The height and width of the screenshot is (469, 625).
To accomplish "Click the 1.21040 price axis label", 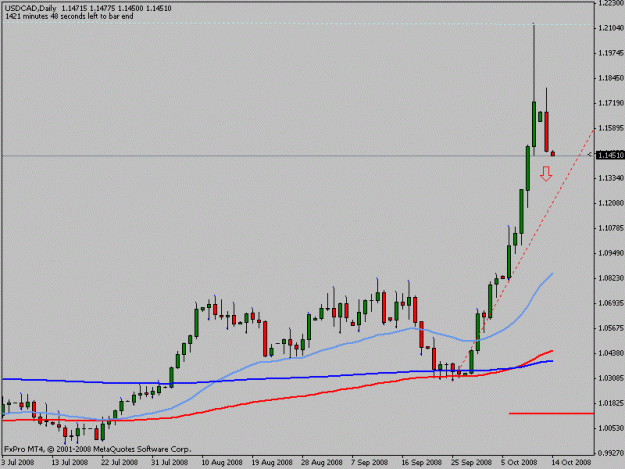I will (x=611, y=28).
